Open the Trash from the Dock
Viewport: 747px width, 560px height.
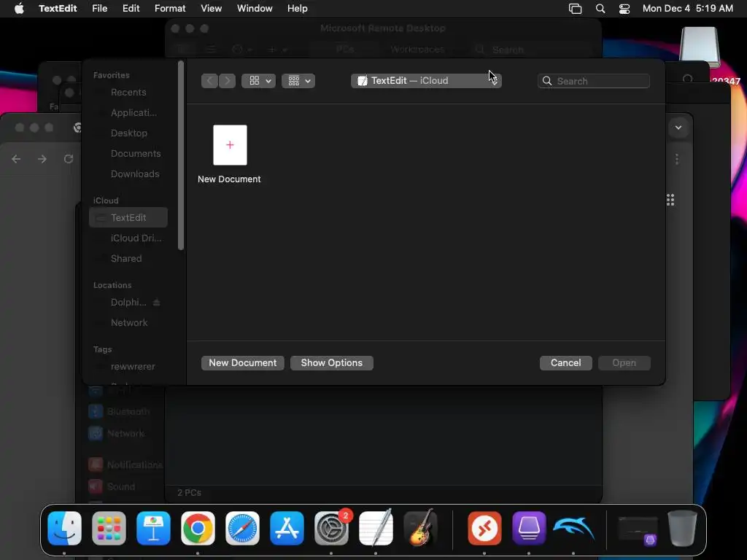click(x=682, y=528)
